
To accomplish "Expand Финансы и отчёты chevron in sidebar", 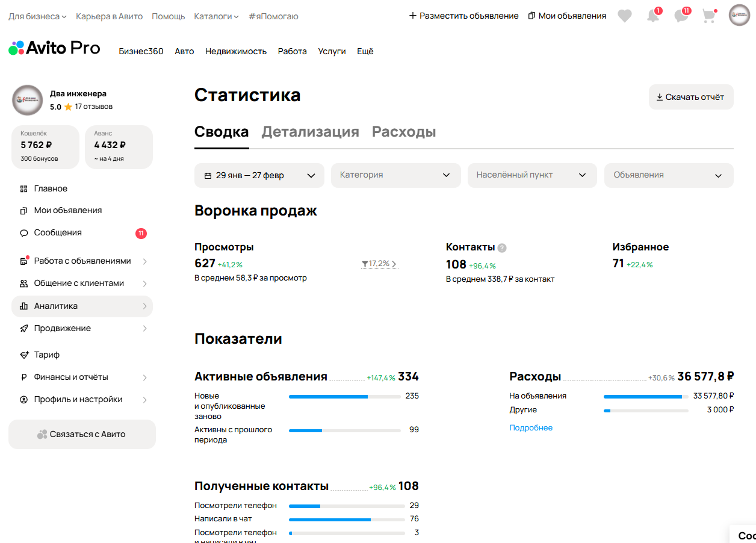I will 144,377.
